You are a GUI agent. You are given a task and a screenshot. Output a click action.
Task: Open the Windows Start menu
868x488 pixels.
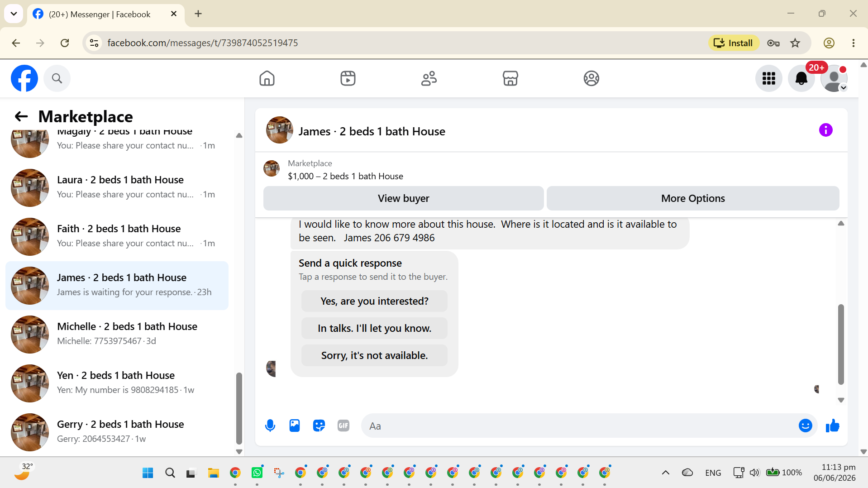[148, 473]
